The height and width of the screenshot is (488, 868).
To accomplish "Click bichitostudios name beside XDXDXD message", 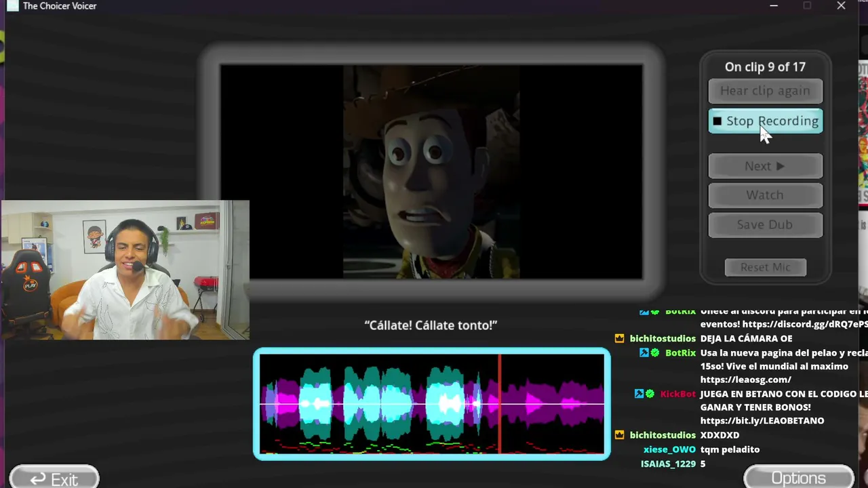I will [663, 435].
